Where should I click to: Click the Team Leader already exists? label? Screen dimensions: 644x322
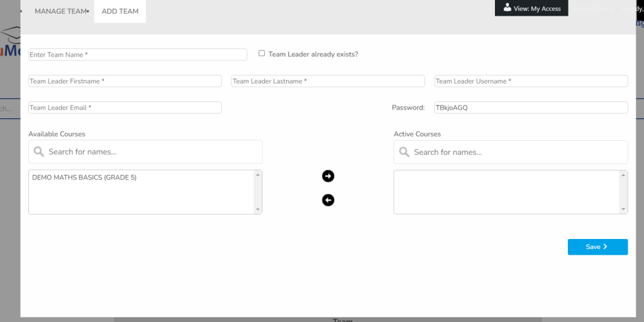(x=313, y=54)
